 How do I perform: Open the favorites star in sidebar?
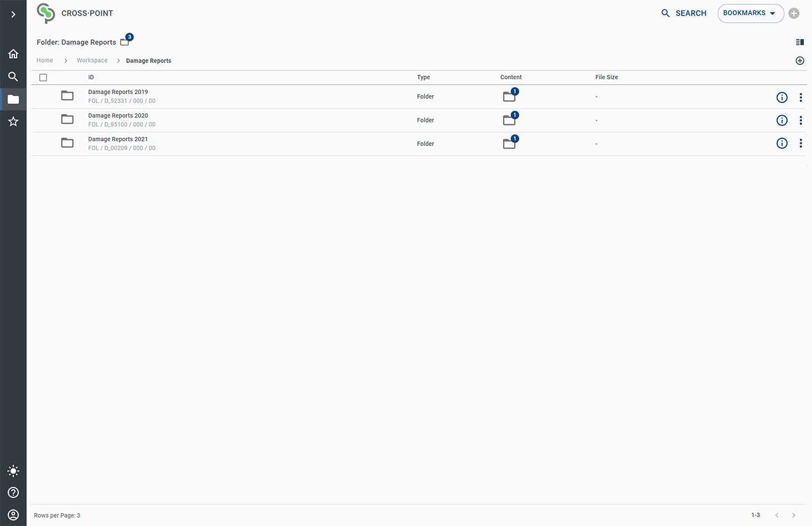click(13, 121)
